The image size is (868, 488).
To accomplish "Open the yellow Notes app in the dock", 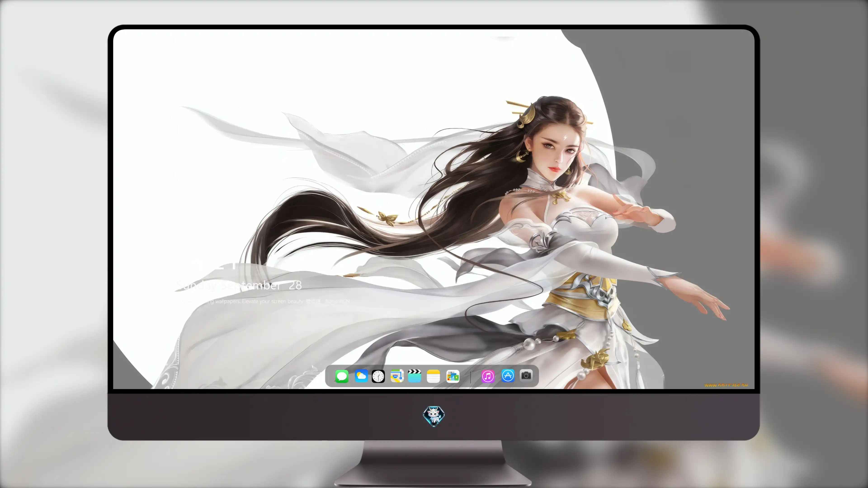I will tap(433, 376).
